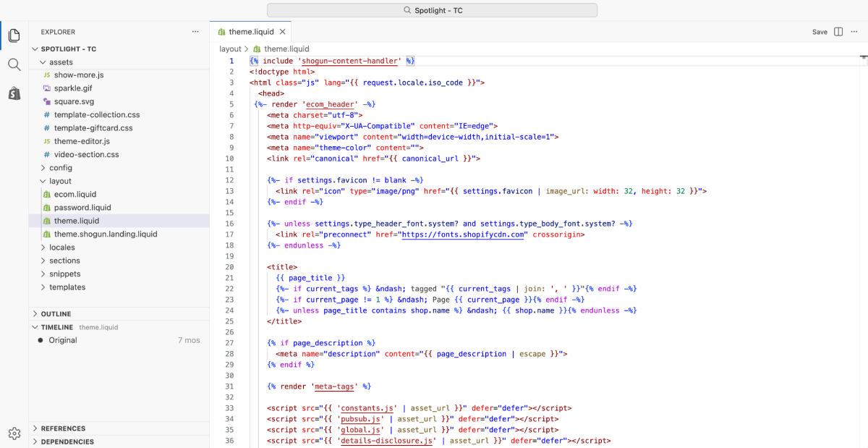Select theme.liquid in the explorer tree

[119, 221]
